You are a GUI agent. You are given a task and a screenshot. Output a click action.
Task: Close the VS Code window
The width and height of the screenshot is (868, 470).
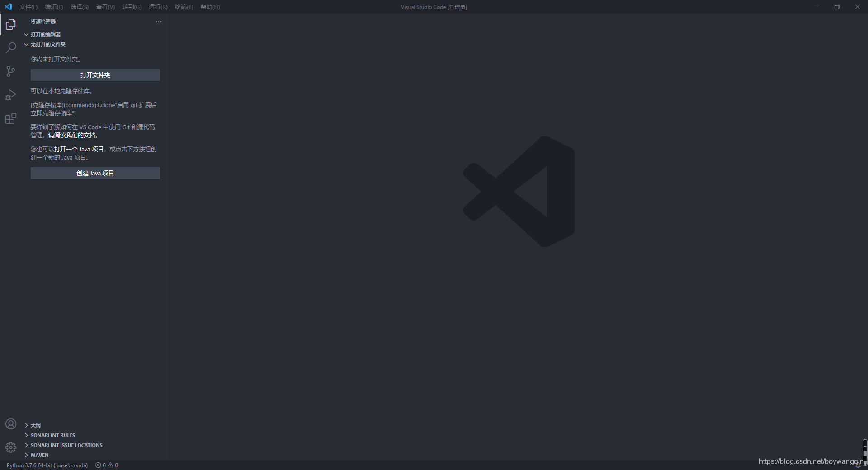coord(858,7)
